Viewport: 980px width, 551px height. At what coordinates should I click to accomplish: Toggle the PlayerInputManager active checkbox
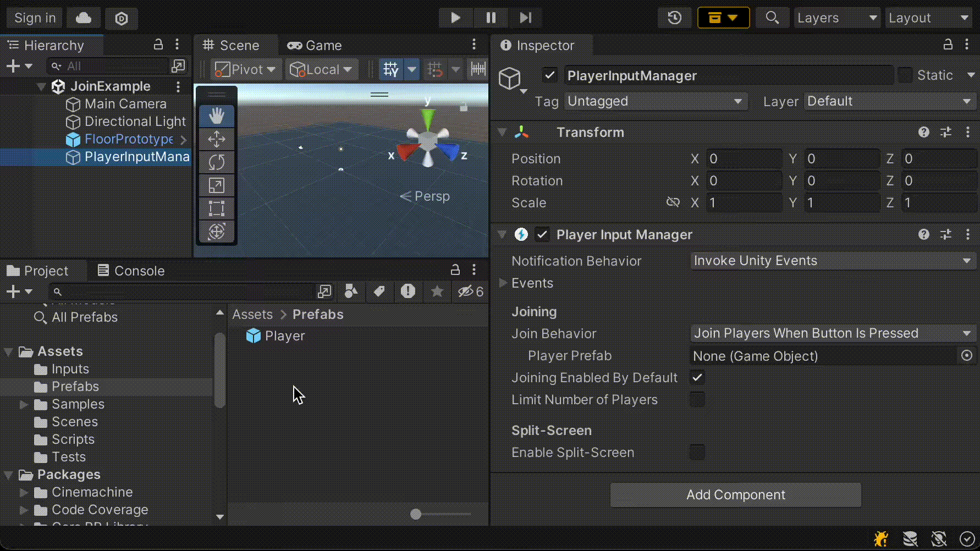549,75
